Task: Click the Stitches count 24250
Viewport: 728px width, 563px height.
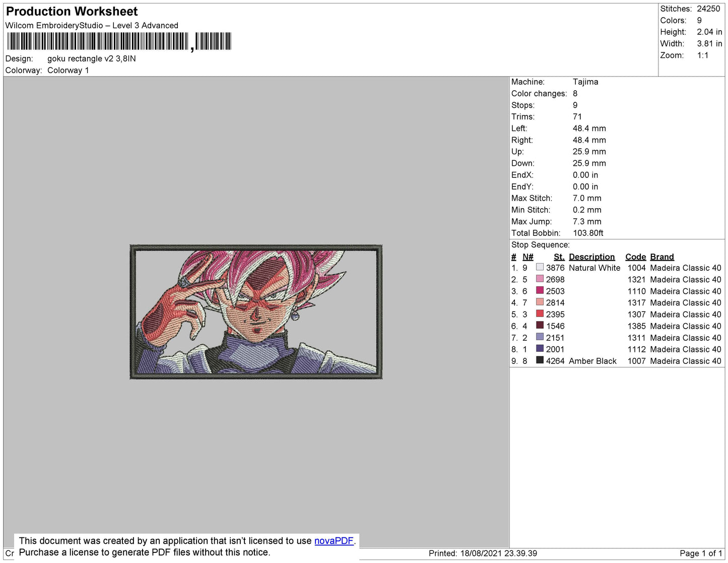Action: (x=708, y=9)
